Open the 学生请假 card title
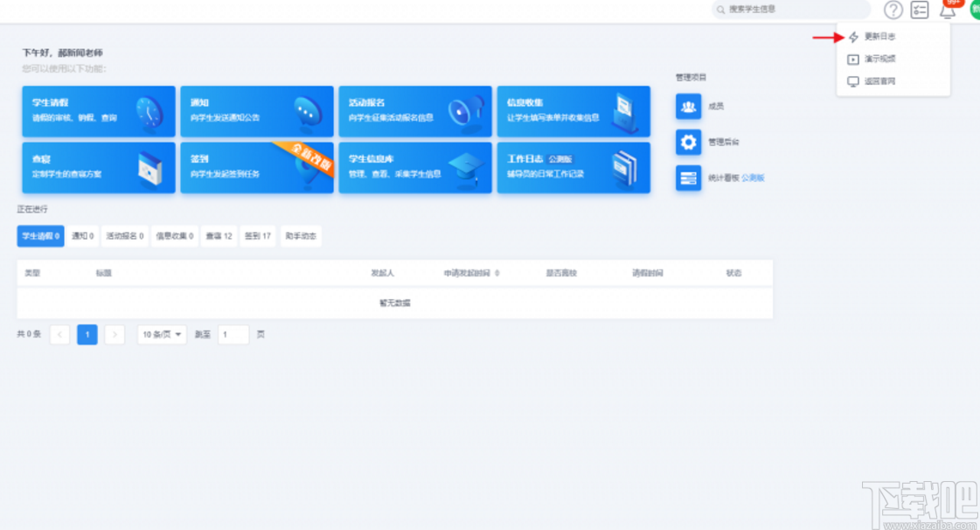This screenshot has height=530, width=980. point(50,102)
